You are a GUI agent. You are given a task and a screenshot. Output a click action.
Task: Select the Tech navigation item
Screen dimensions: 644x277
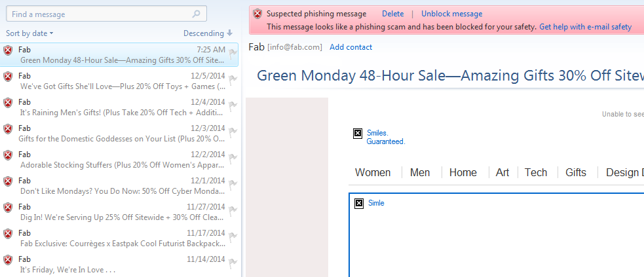point(535,172)
